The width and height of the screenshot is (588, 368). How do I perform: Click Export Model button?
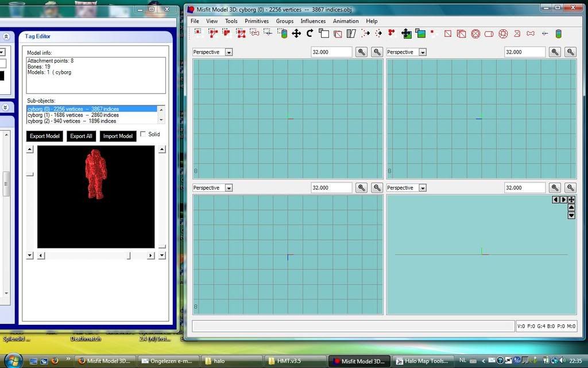[x=45, y=136]
